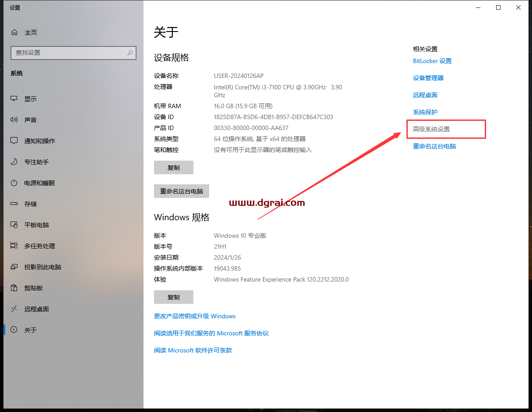The height and width of the screenshot is (412, 532).
Task: Click the 通知和操作 notification icon
Action: (14, 141)
